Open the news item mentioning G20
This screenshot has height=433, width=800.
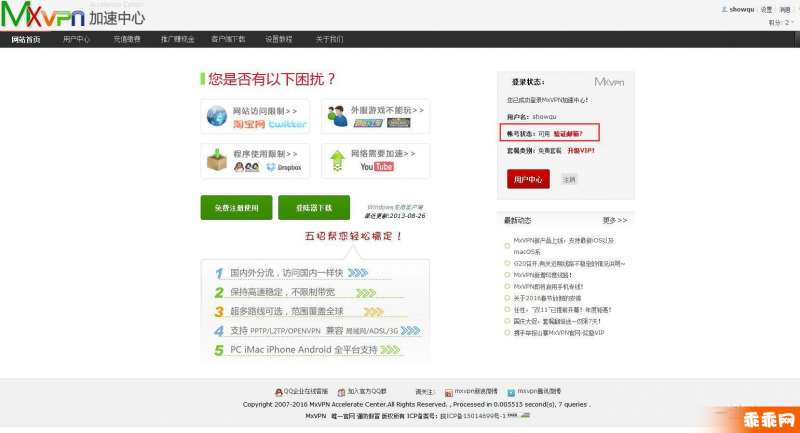(569, 264)
